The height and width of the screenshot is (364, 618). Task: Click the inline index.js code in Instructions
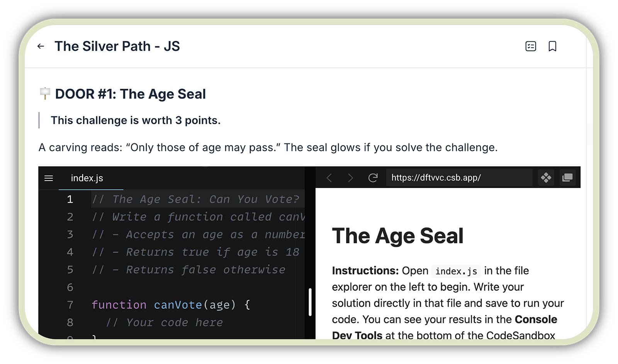[x=456, y=271]
